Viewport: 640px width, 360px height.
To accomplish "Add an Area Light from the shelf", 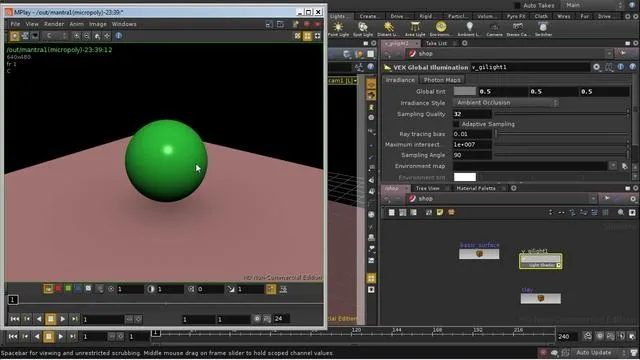I will (415, 29).
